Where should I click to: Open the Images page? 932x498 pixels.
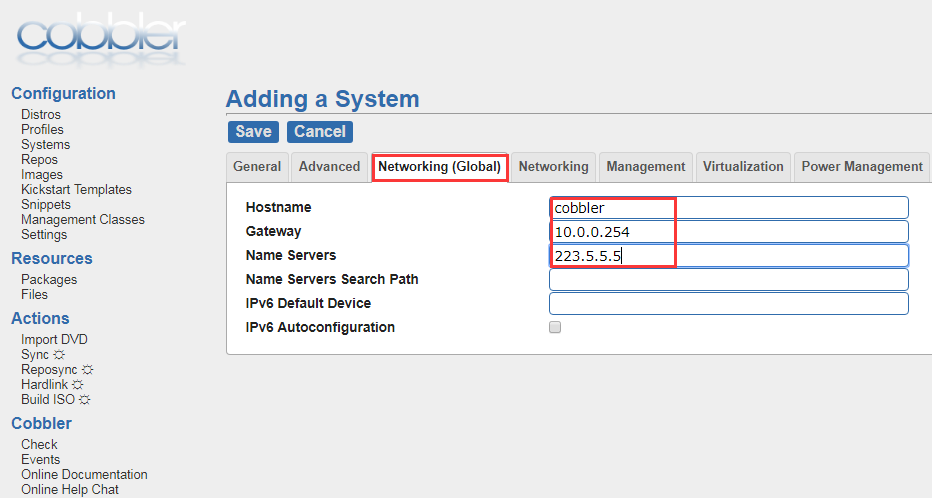click(x=42, y=175)
